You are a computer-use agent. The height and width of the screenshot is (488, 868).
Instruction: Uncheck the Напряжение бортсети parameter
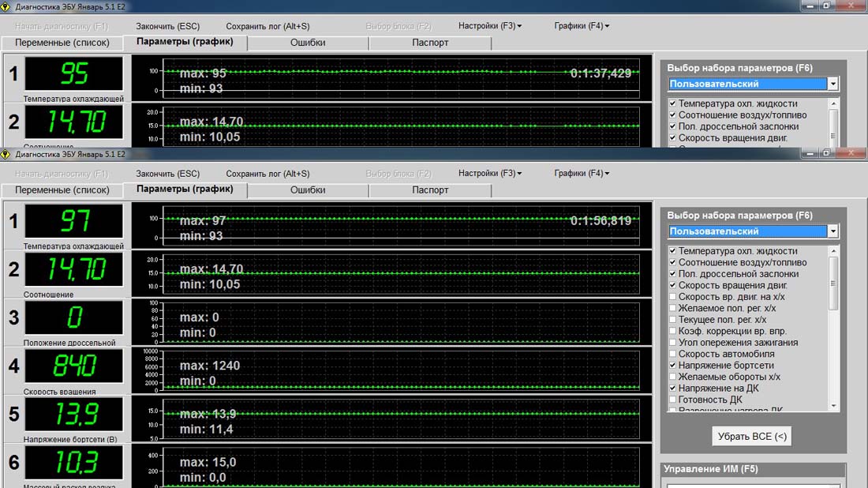pos(672,366)
